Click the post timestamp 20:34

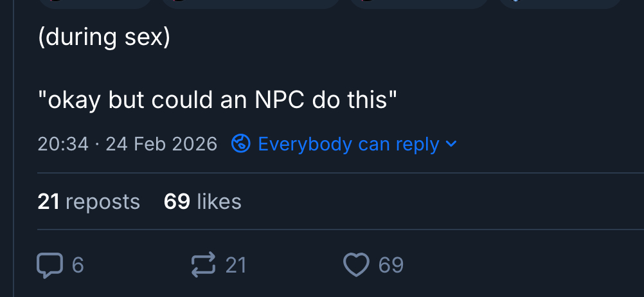[62, 143]
